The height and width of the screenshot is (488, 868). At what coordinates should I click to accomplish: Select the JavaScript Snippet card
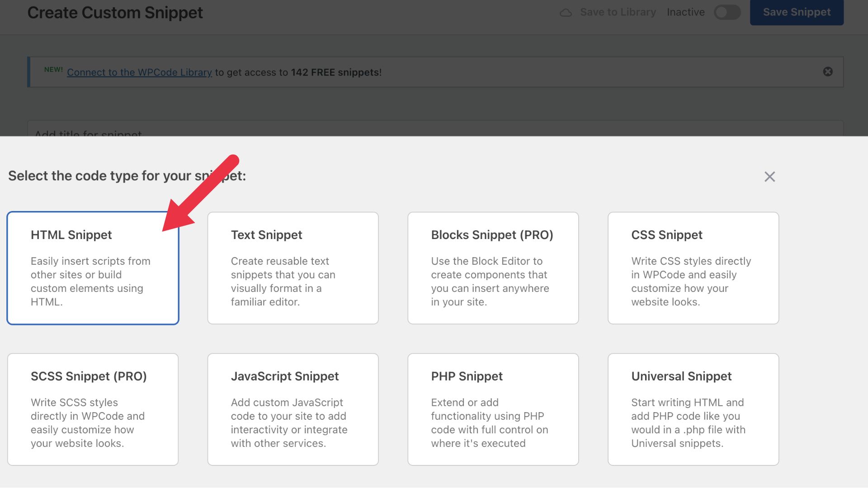click(x=293, y=409)
